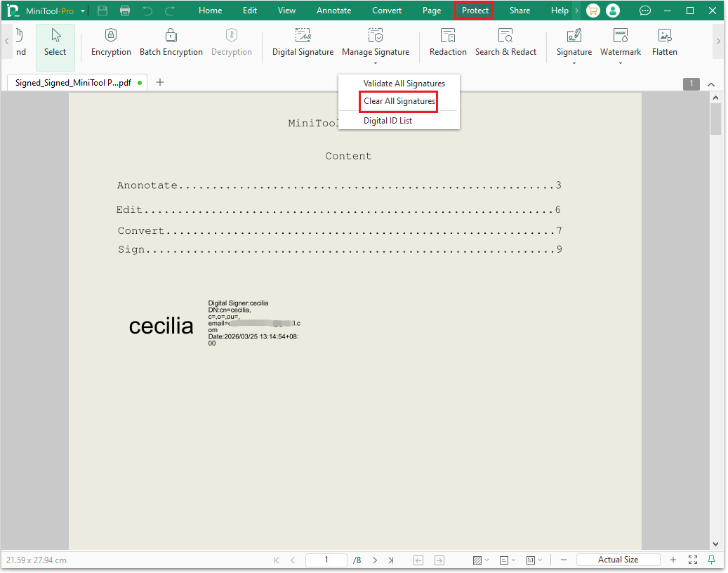Choose Clear All Signatures from the menu
Screen dimensions: 728x573
pyautogui.click(x=398, y=101)
